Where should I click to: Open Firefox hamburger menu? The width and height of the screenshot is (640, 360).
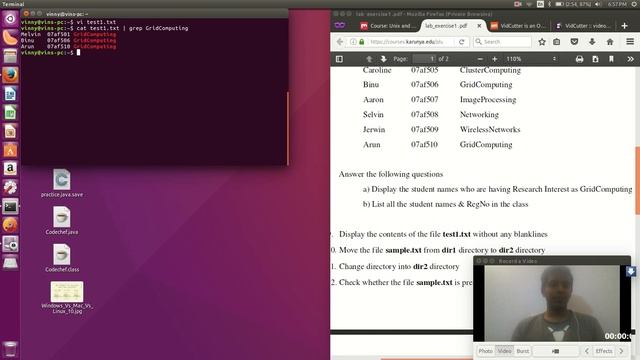[630, 42]
